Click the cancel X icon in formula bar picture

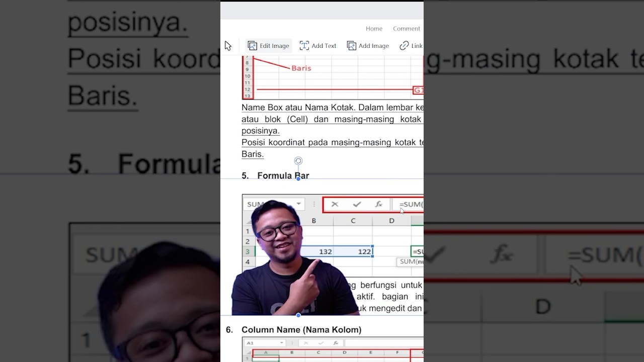click(x=335, y=204)
